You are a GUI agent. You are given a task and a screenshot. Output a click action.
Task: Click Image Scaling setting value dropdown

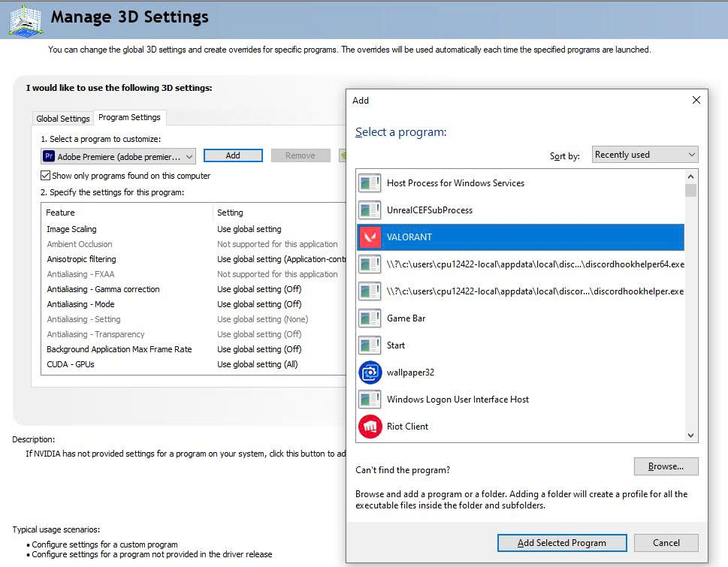pyautogui.click(x=278, y=229)
